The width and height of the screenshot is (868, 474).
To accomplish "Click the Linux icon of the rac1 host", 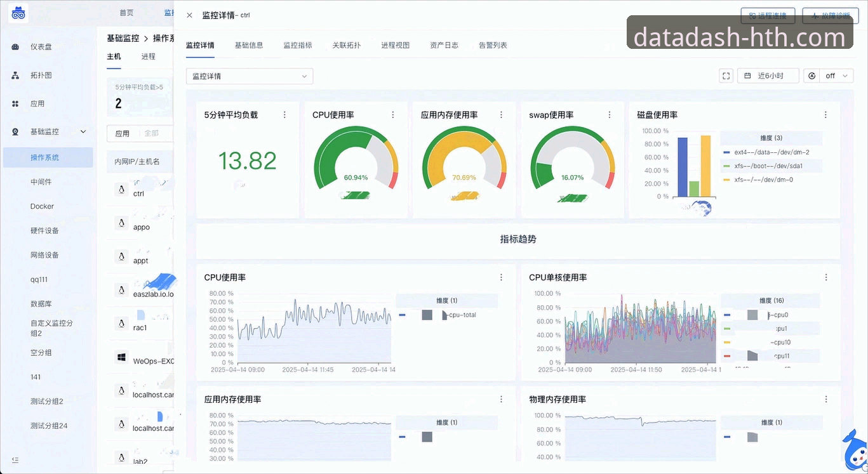I will (x=121, y=324).
